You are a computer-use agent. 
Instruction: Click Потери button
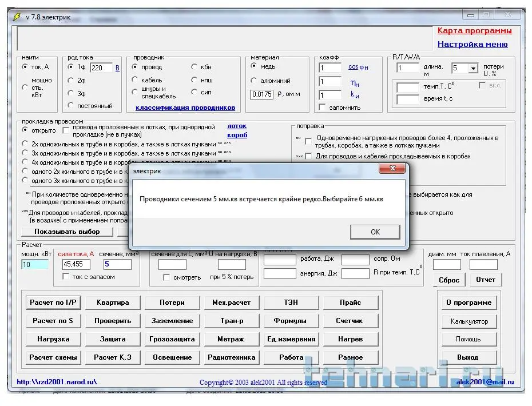[172, 302]
